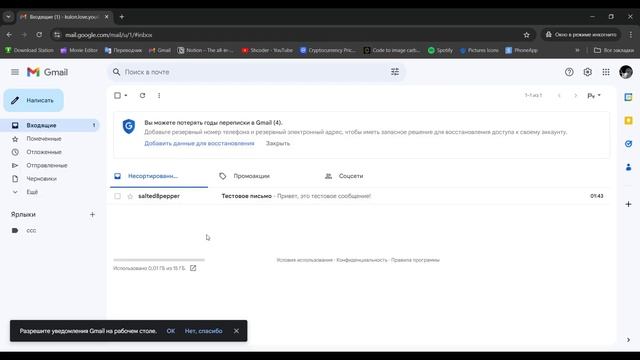This screenshot has height=360, width=640.
Task: Click Закрыть on the security banner
Action: pos(278,143)
